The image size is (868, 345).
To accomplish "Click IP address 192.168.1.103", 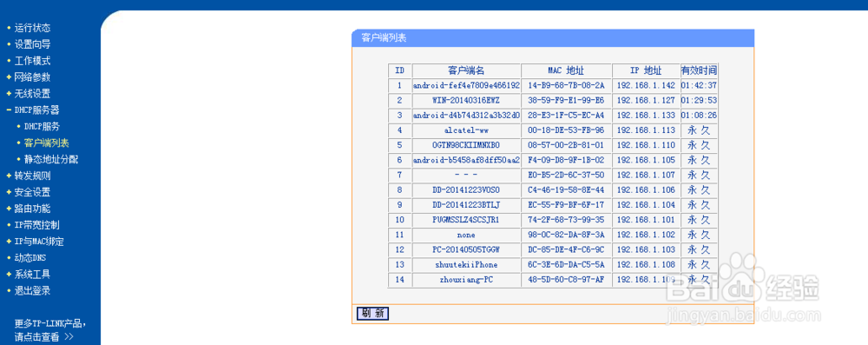I will (x=646, y=250).
